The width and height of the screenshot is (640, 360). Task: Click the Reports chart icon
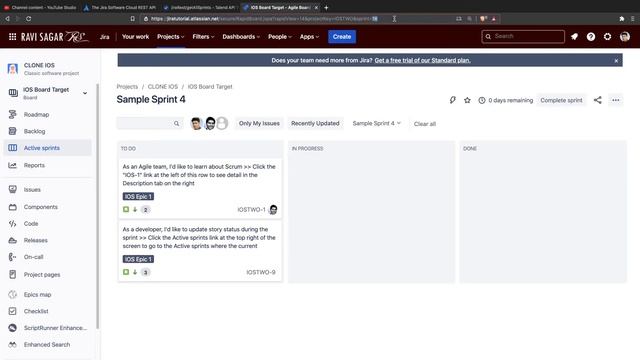click(x=13, y=165)
